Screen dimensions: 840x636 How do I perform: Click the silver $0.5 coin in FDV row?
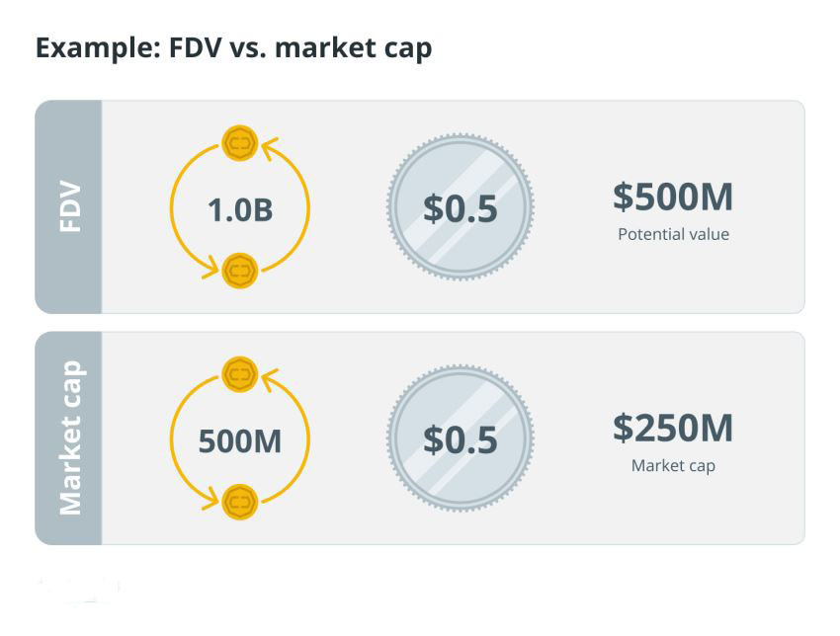tap(461, 207)
